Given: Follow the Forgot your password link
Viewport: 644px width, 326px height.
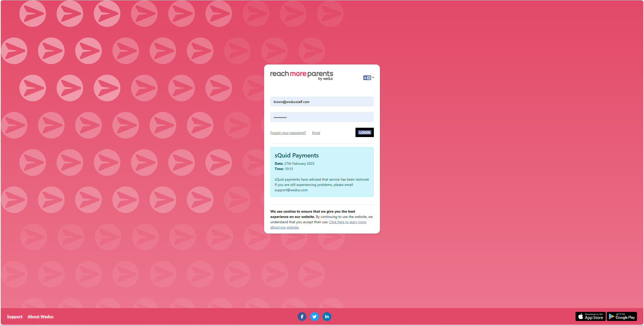Looking at the screenshot, I should (288, 133).
